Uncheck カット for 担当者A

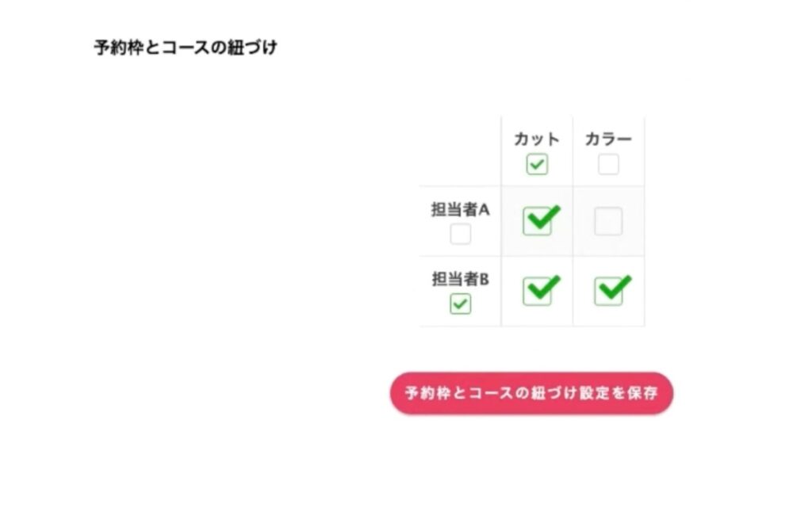[537, 222]
